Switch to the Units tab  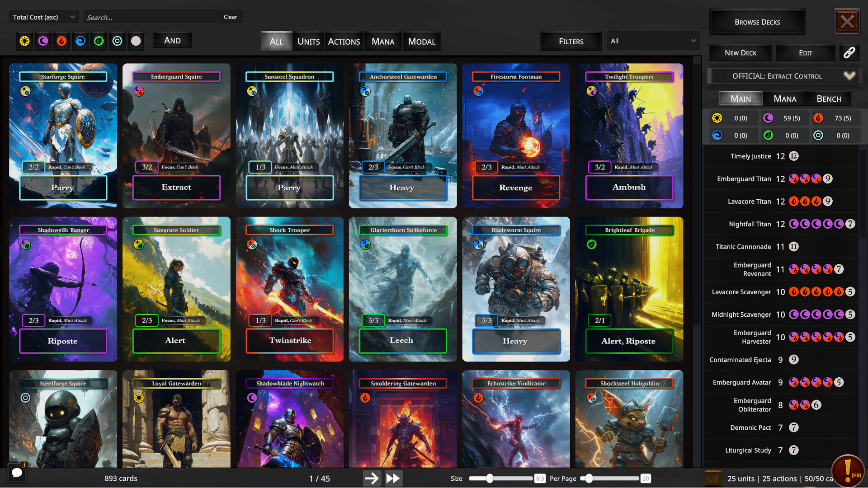pos(308,42)
